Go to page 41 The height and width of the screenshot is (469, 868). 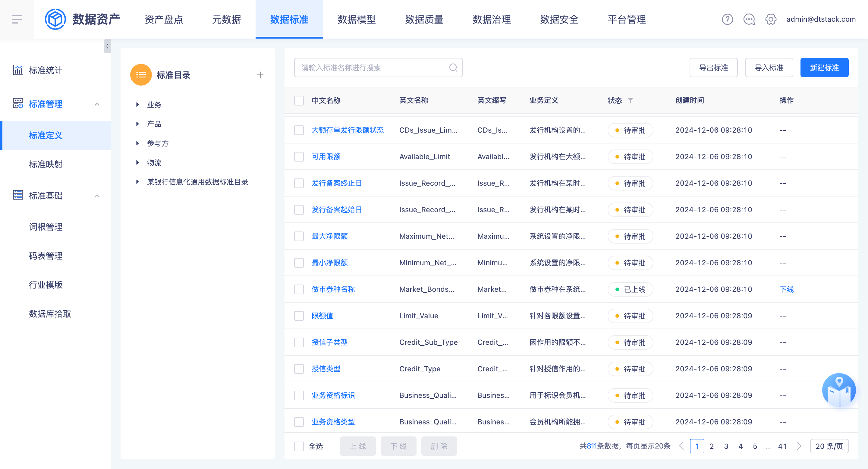(x=782, y=446)
